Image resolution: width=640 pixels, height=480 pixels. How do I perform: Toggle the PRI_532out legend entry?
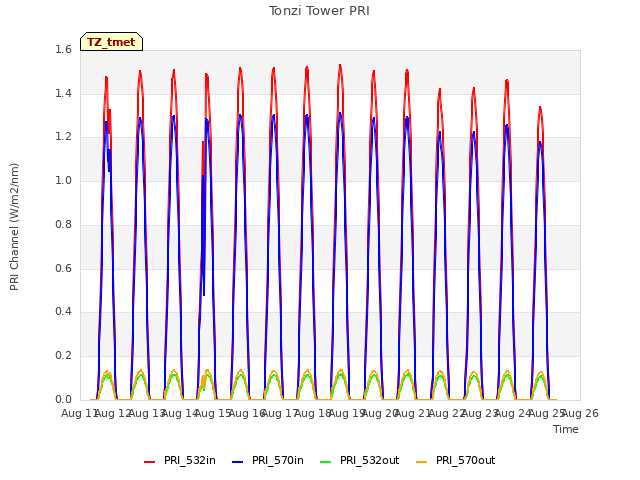click(360, 460)
